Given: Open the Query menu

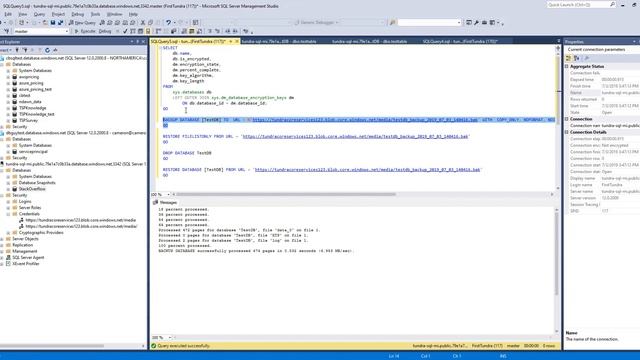Looking at the screenshot, I should [x=39, y=14].
